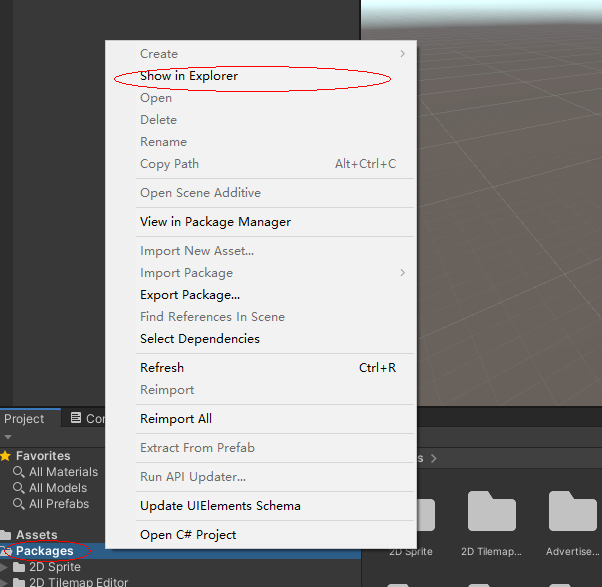This screenshot has height=587, width=602.
Task: Click the Advertise... grid label
Action: coord(572,552)
